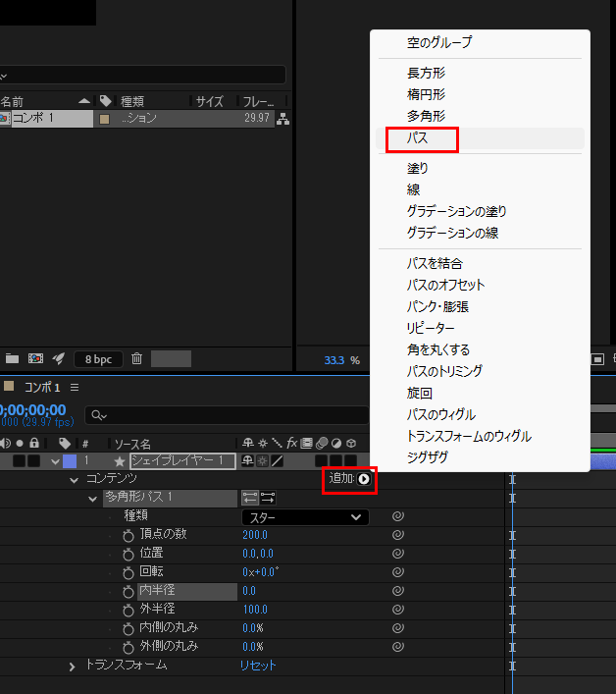The width and height of the screenshot is (616, 694).
Task: Open the 種類 dropdown showing スター
Action: click(x=304, y=516)
